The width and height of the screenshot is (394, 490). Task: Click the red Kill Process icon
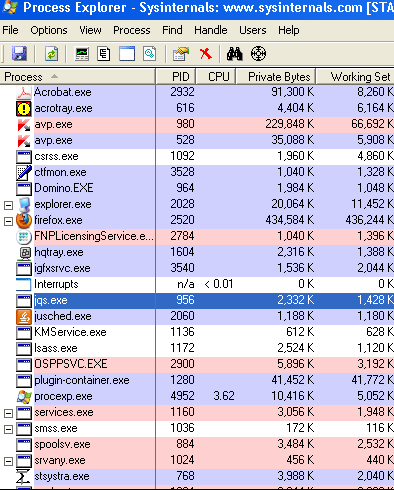pyautogui.click(x=206, y=53)
